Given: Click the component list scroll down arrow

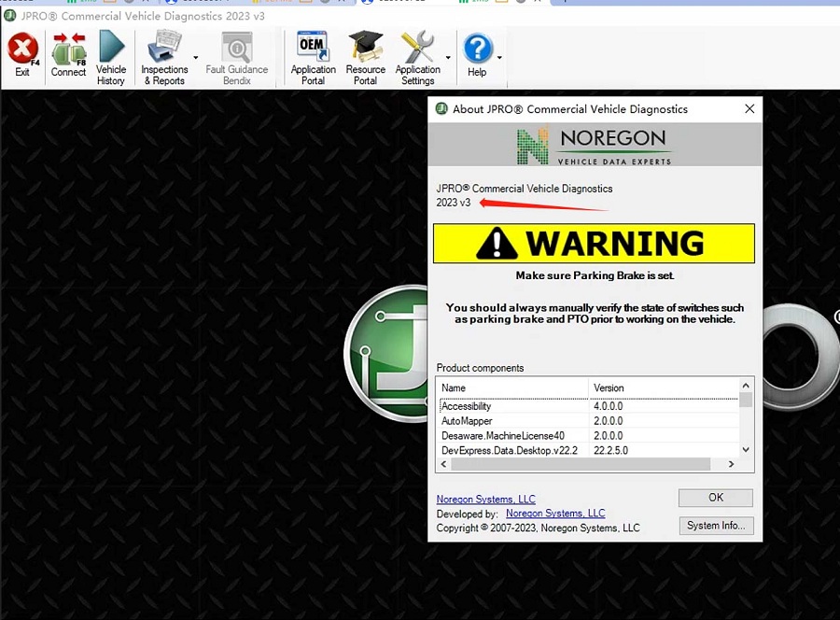Looking at the screenshot, I should coord(746,450).
